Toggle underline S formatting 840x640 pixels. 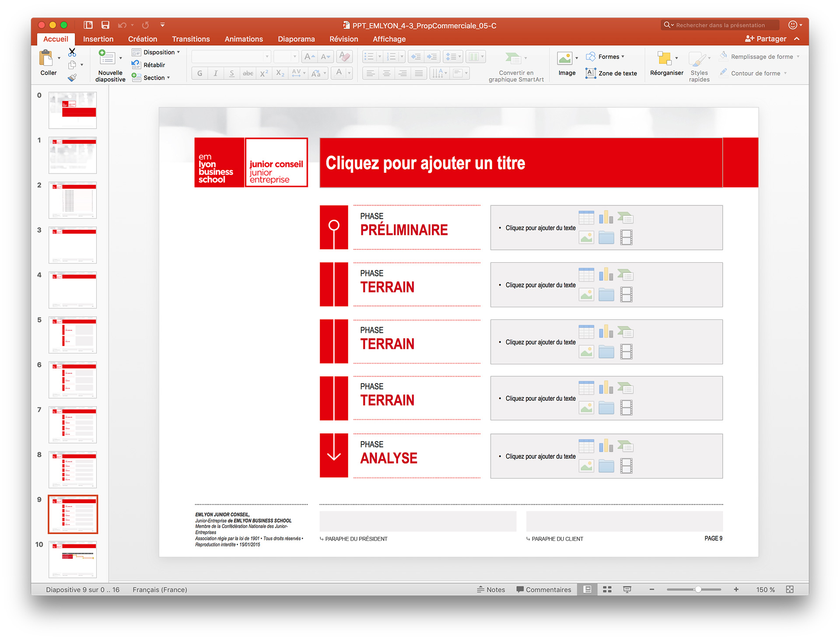pos(232,73)
